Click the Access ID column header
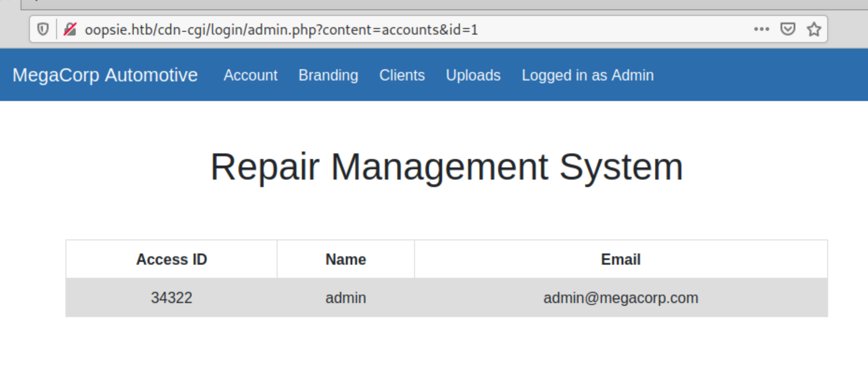This screenshot has width=868, height=376. point(171,259)
